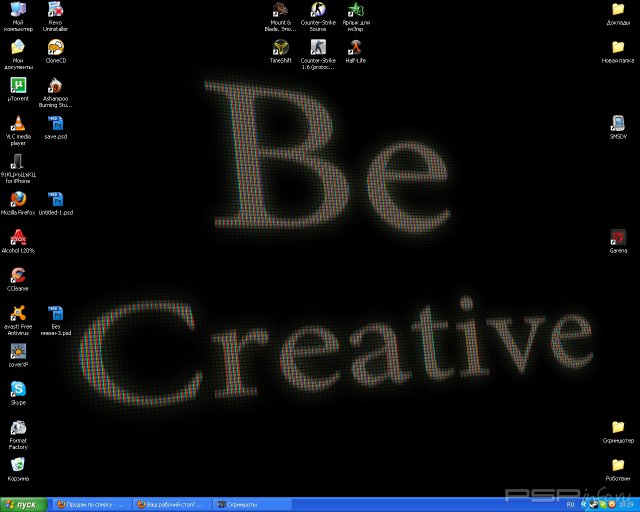Screen dimensions: 640x512
Task: Select the save.psd file
Action: coord(56,124)
